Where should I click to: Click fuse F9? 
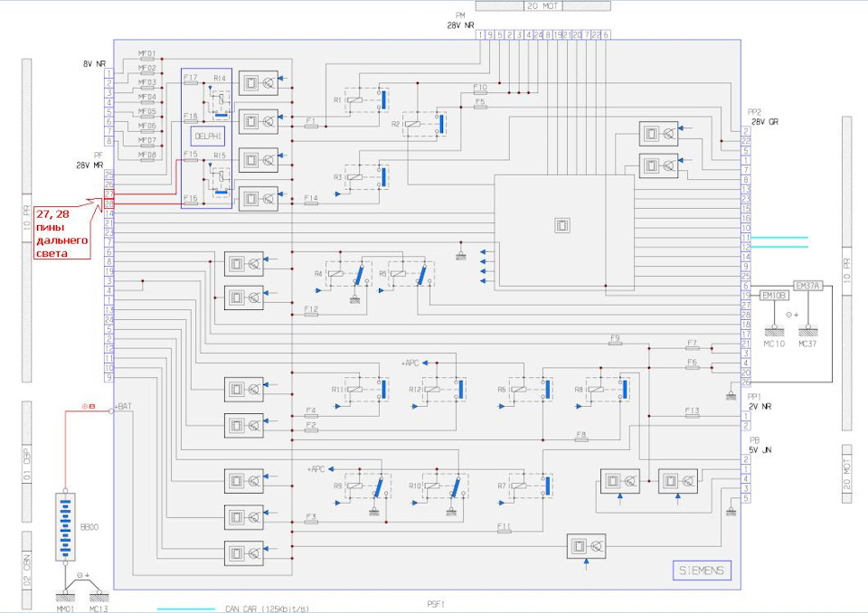[615, 344]
